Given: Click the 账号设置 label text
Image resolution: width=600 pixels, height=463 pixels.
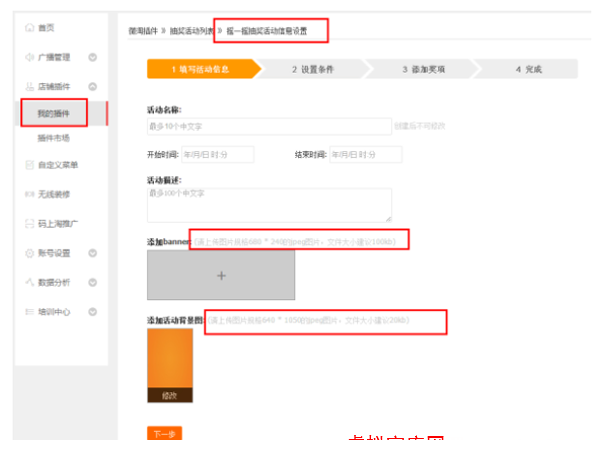Looking at the screenshot, I should click(54, 253).
